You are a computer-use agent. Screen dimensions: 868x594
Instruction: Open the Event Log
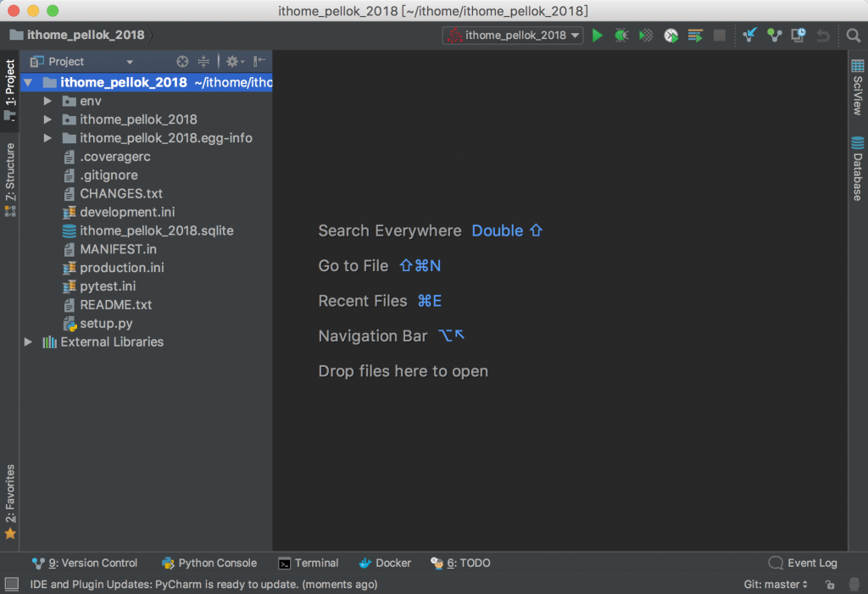pos(803,563)
